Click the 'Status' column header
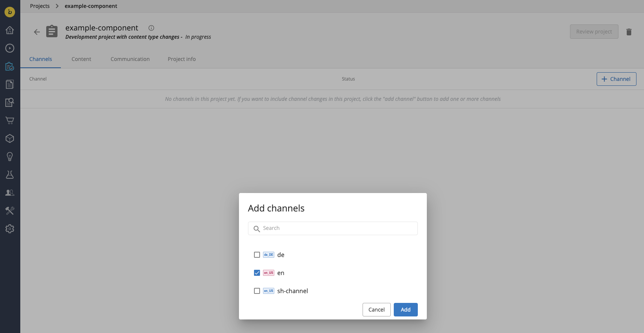Screen dimensions: 644x333 click(348, 79)
